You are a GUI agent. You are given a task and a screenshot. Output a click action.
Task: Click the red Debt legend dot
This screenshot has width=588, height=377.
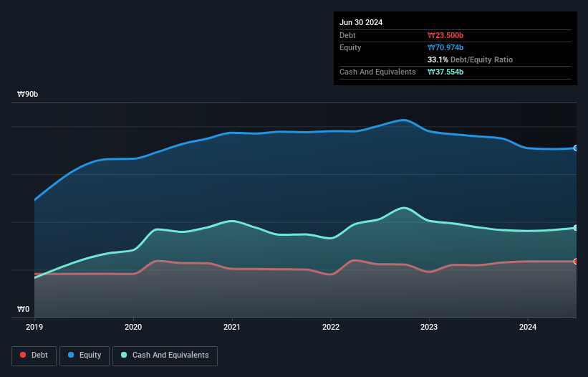[23, 355]
